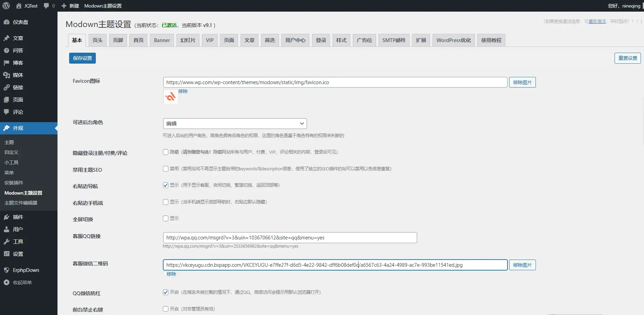Click the plus 新建 icon
This screenshot has width=644, height=315.
[64, 6]
